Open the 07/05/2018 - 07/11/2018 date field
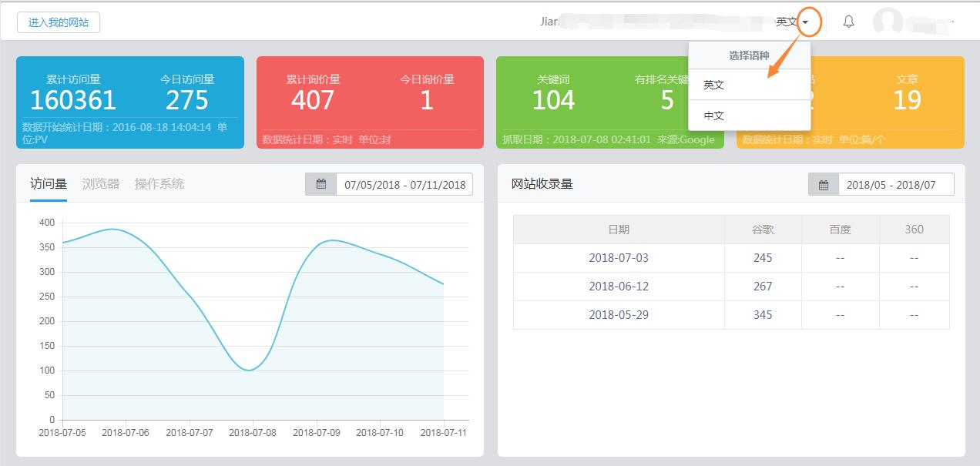The image size is (980, 466). click(x=404, y=185)
